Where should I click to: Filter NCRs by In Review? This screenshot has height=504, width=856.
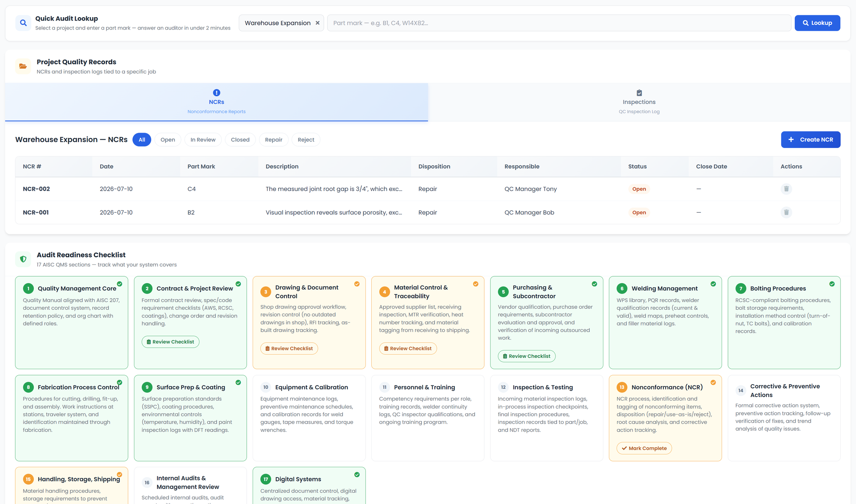203,139
